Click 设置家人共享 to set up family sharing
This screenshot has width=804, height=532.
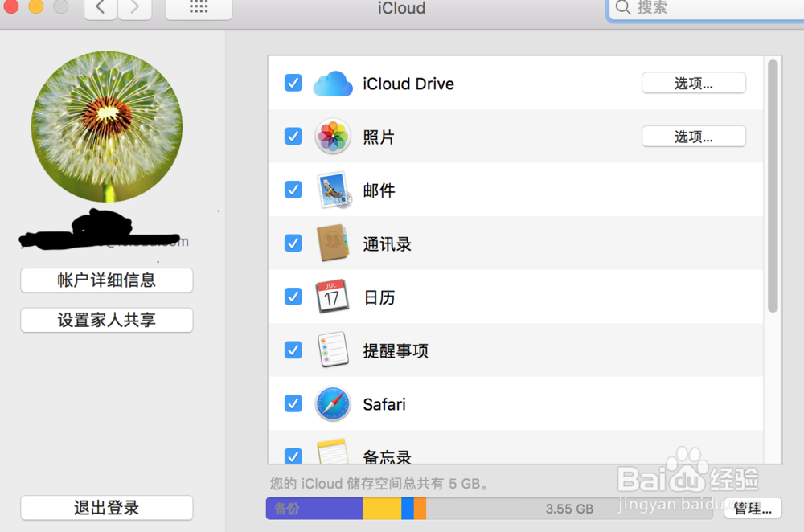pos(106,320)
